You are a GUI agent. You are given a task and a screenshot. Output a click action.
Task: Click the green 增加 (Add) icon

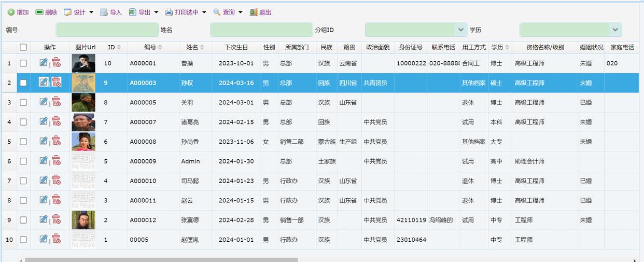(11, 12)
